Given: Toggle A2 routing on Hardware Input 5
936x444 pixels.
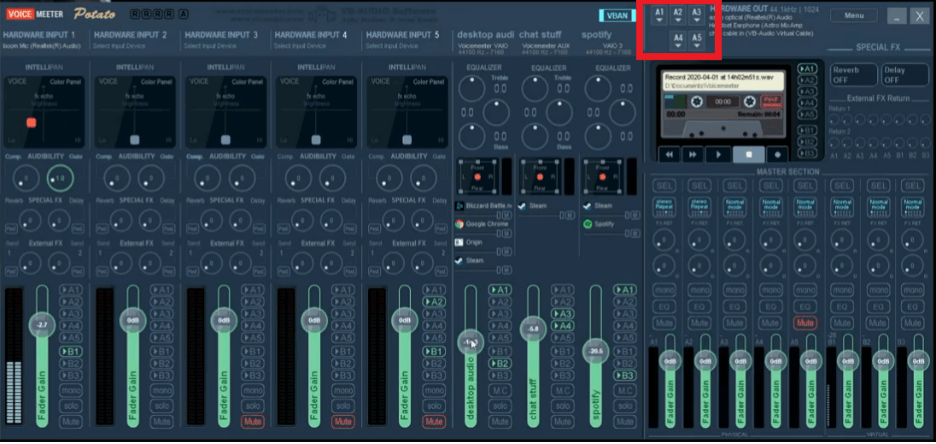Looking at the screenshot, I should point(434,302).
